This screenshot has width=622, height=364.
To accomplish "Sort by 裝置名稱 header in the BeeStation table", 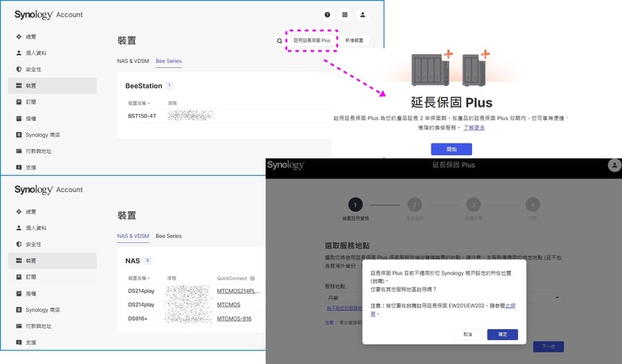I will pos(139,104).
